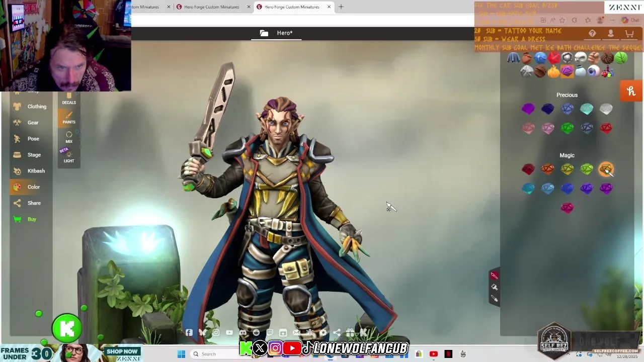Select the eyedropper tool below the bucket

[494, 299]
